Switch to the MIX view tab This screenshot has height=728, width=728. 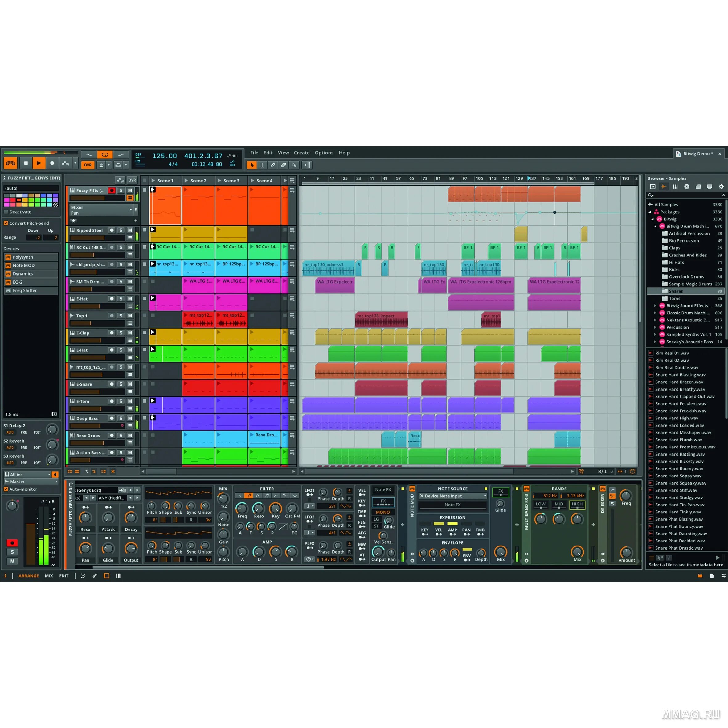[x=49, y=576]
